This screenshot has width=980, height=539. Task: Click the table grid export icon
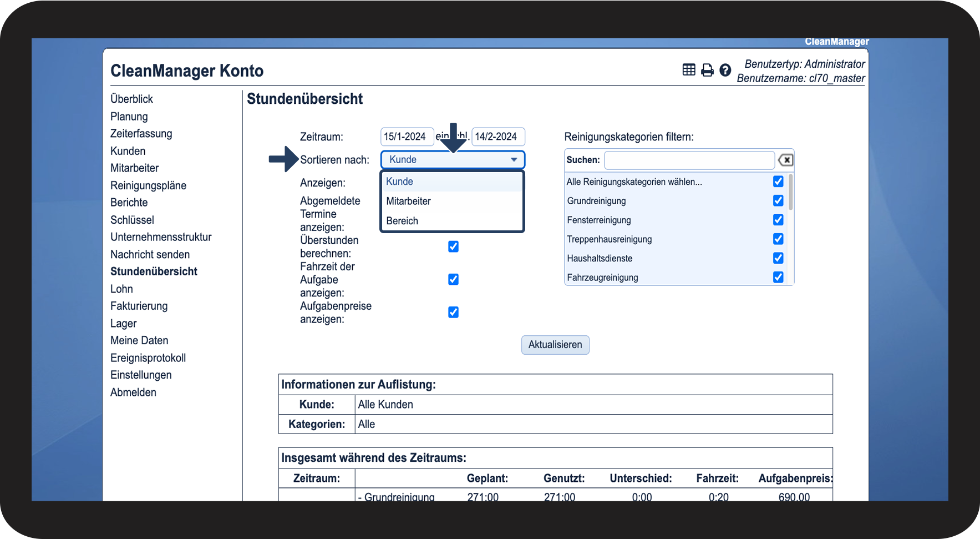tap(688, 70)
